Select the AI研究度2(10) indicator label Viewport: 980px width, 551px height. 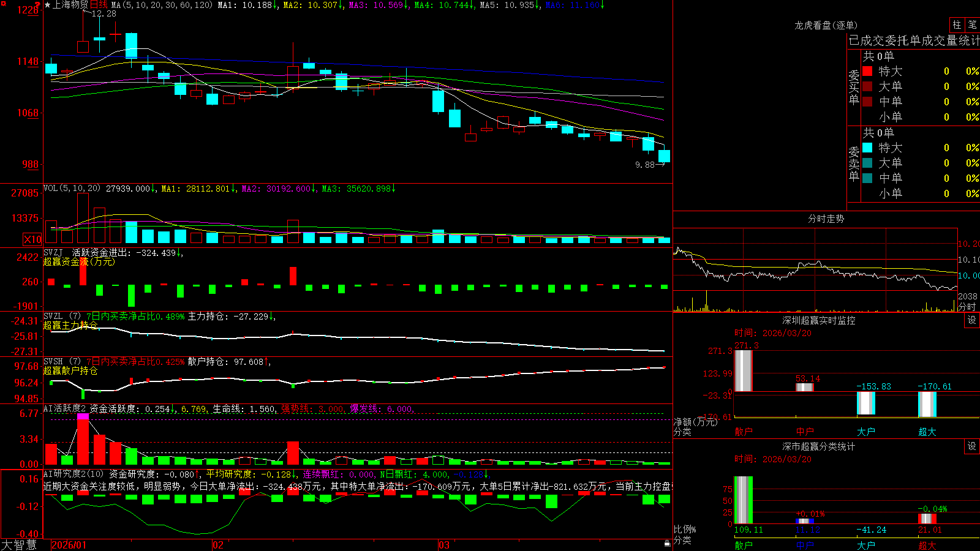(x=73, y=474)
